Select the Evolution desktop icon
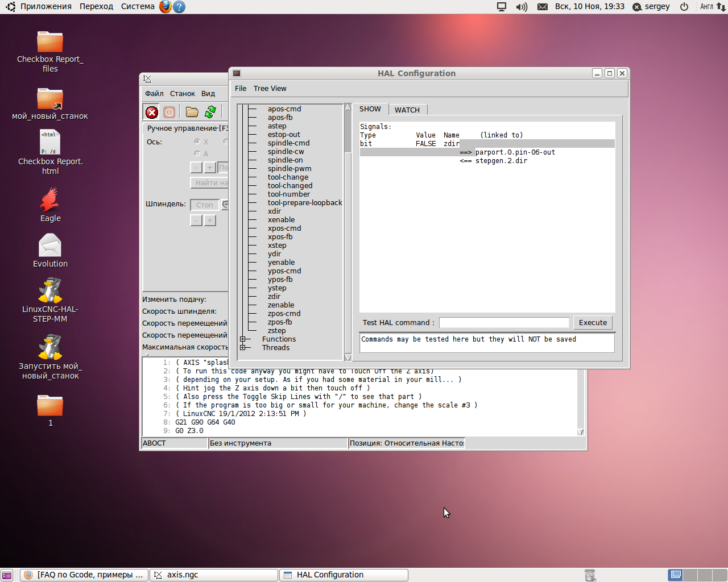This screenshot has height=582, width=728. 50,251
